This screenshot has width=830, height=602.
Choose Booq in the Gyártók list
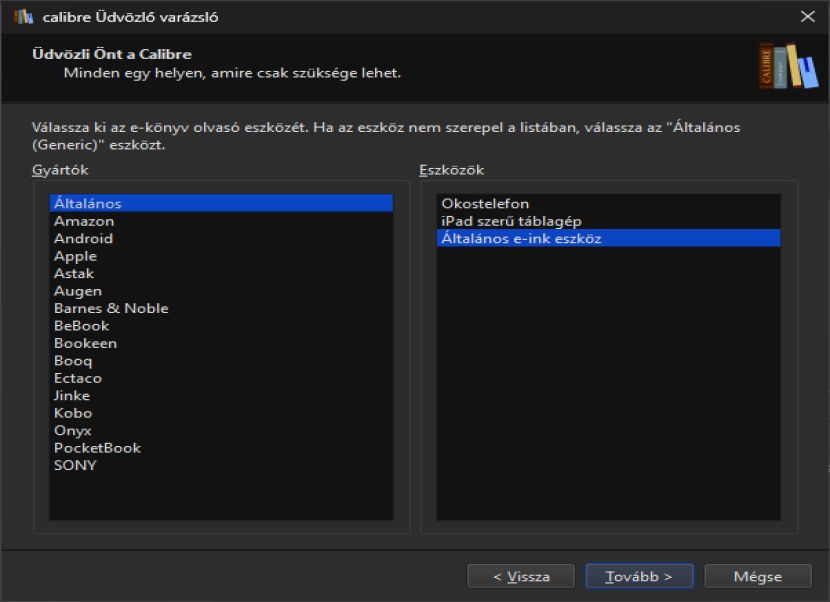pyautogui.click(x=221, y=361)
